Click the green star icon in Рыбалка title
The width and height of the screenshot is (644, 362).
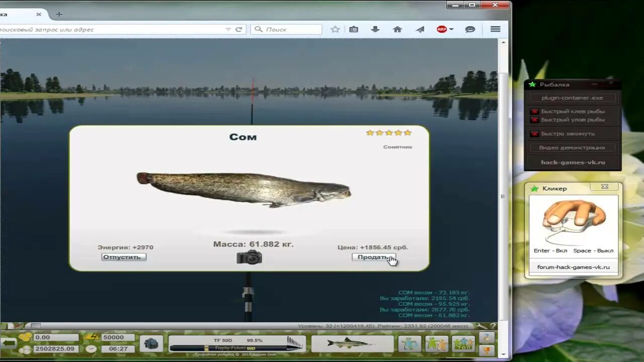(532, 84)
